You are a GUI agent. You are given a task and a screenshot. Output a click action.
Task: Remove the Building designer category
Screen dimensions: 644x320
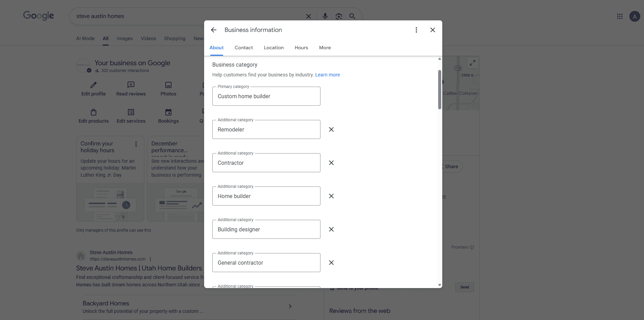(331, 229)
